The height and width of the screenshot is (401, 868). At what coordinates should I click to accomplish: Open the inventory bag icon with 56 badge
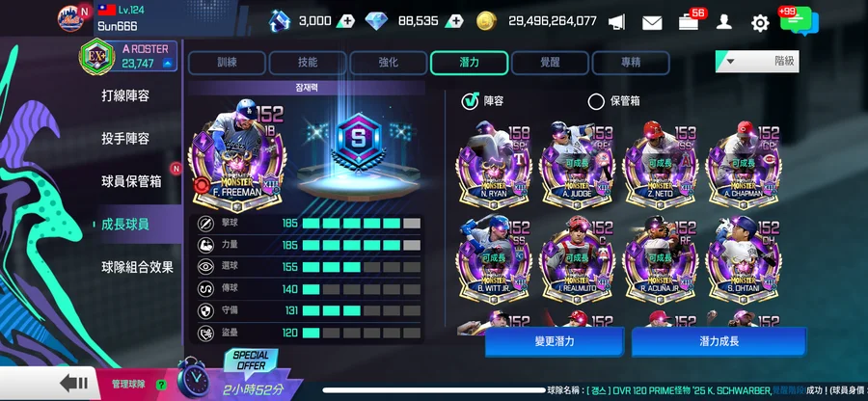689,22
